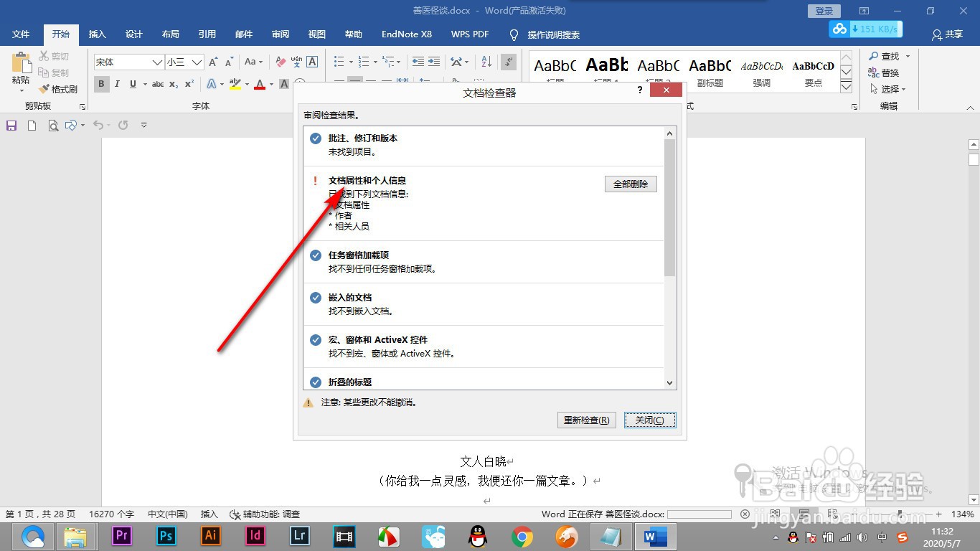Open the 审阅 ribbon tab
The width and height of the screenshot is (980, 551).
280,34
